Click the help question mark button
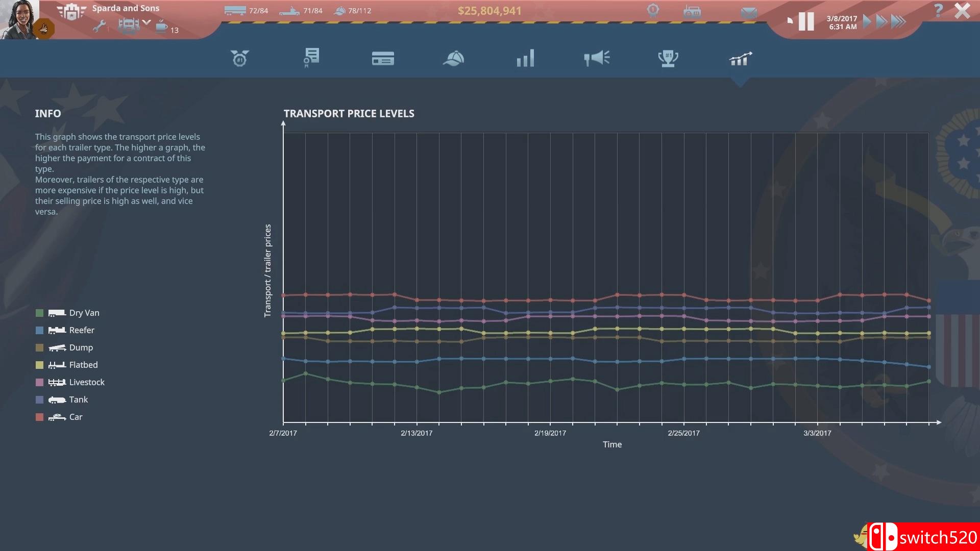The width and height of the screenshot is (980, 551). coord(938,10)
